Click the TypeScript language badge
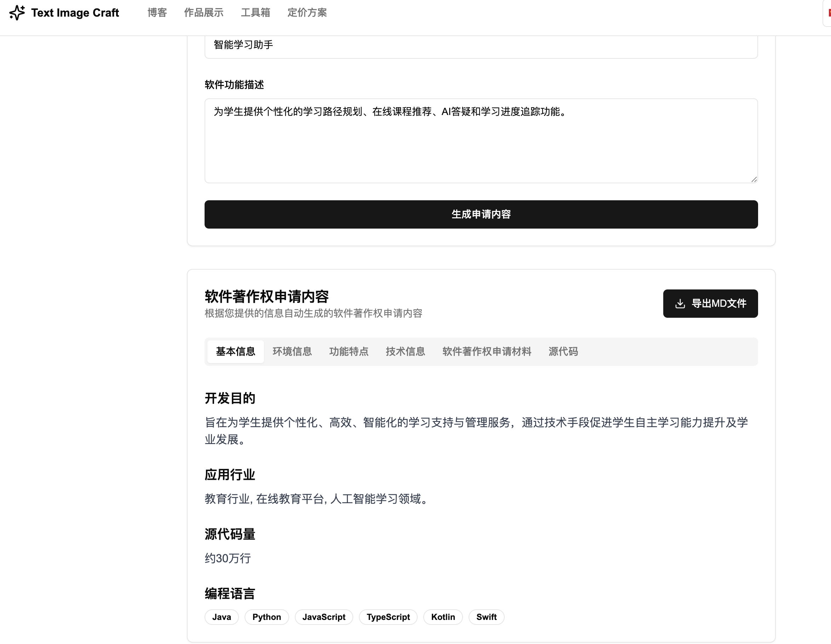Screen dimensions: 831x644 click(x=388, y=617)
